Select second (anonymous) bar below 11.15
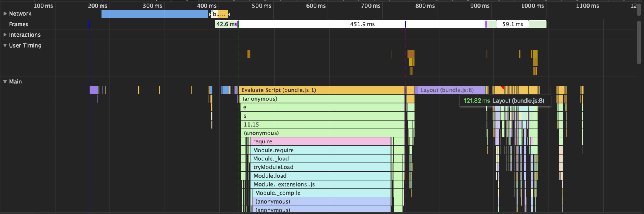 [x=323, y=133]
